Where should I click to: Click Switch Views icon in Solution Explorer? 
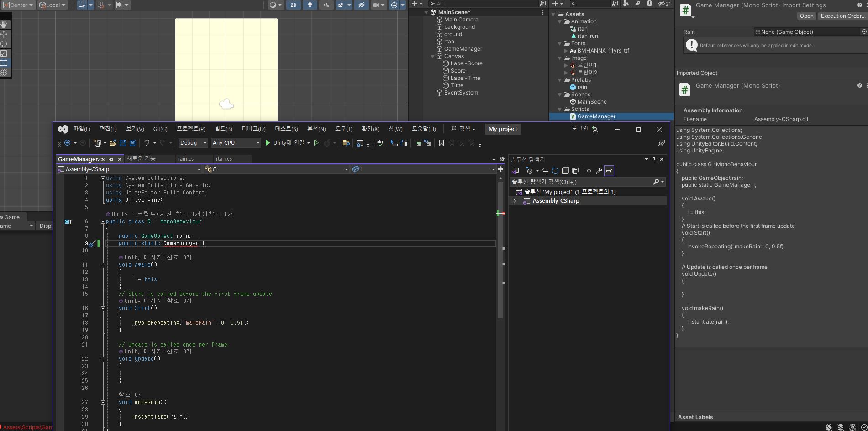point(516,171)
